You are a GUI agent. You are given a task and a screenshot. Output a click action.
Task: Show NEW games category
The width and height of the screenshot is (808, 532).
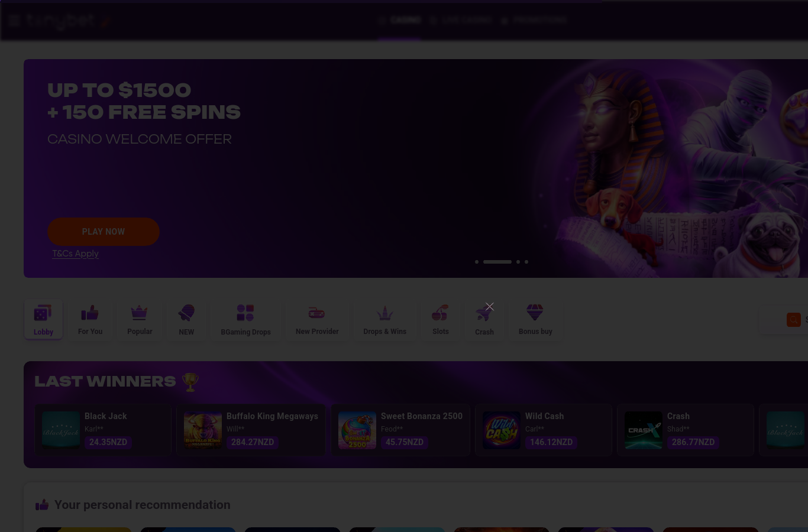pyautogui.click(x=186, y=320)
